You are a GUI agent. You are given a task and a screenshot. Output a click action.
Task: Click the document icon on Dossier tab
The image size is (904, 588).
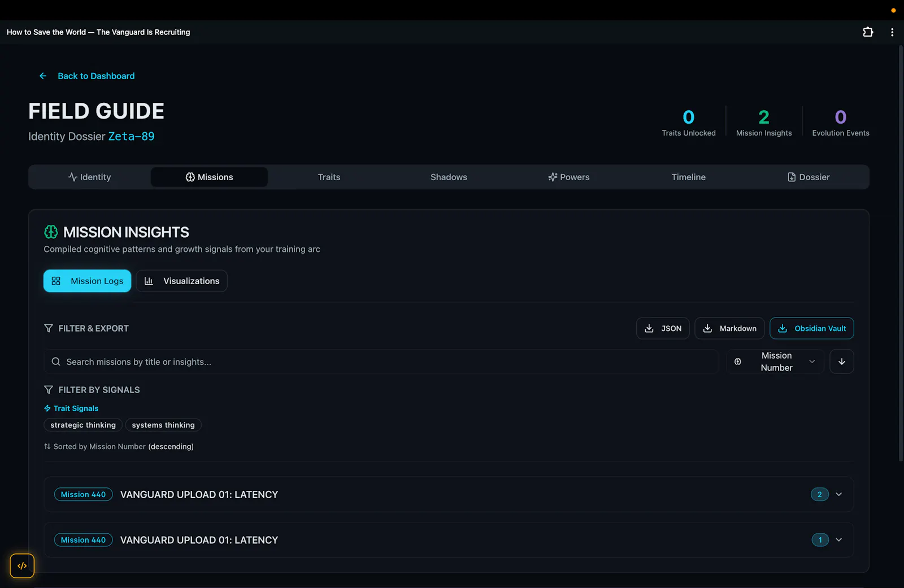(792, 177)
